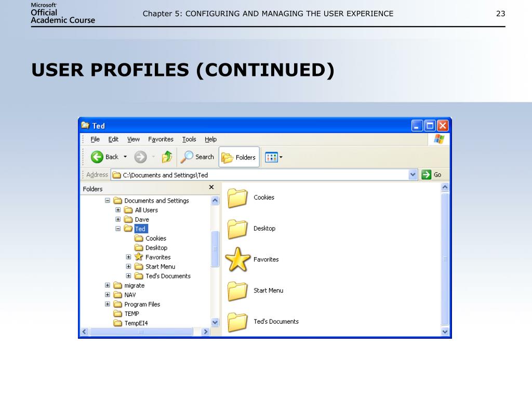Expand Start Menu node in folder tree
Screen dimensions: 532x399
pos(129,267)
